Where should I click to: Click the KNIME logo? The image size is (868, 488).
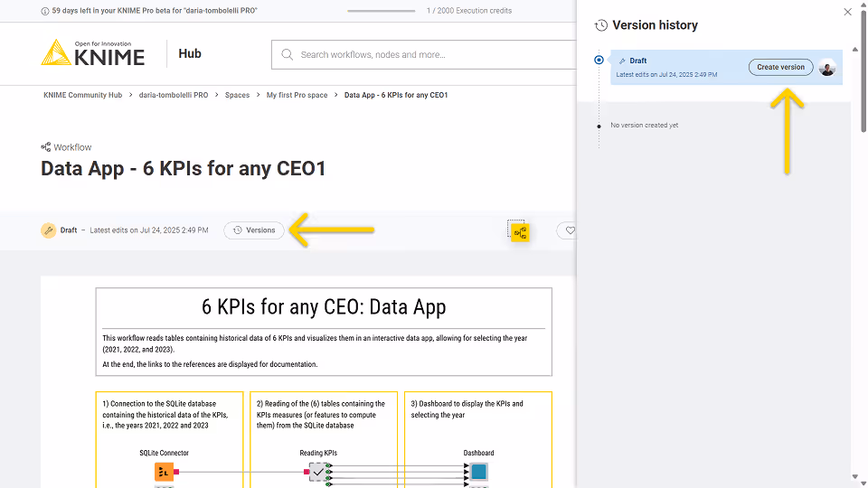click(93, 53)
